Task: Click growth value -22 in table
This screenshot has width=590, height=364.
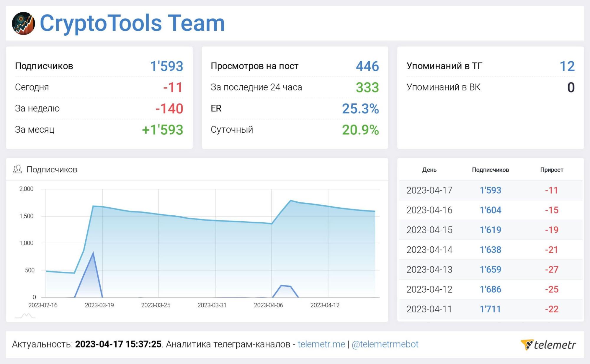Action: pos(552,309)
